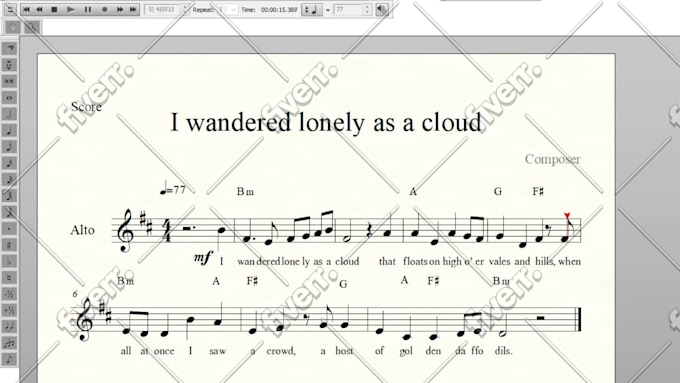Image resolution: width=680 pixels, height=383 pixels.
Task: Select the half note duration
Action: coord(10,114)
